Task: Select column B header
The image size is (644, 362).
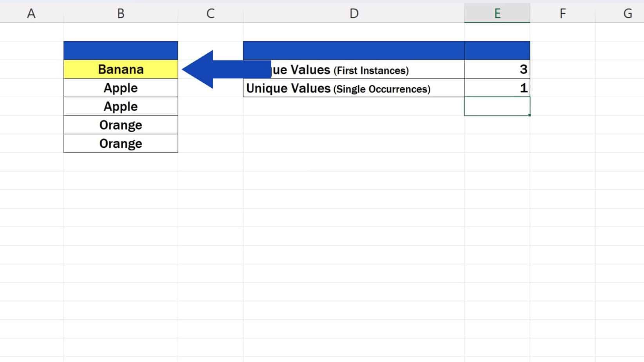Action: (120, 13)
